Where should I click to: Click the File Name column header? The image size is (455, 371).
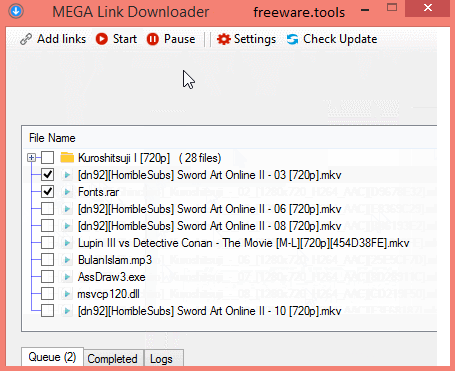pyautogui.click(x=52, y=138)
